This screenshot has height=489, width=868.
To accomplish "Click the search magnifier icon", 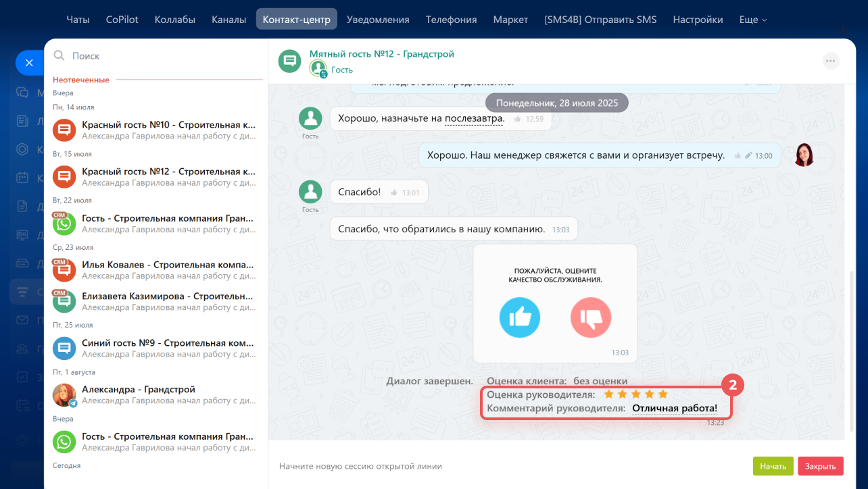I will coord(59,55).
